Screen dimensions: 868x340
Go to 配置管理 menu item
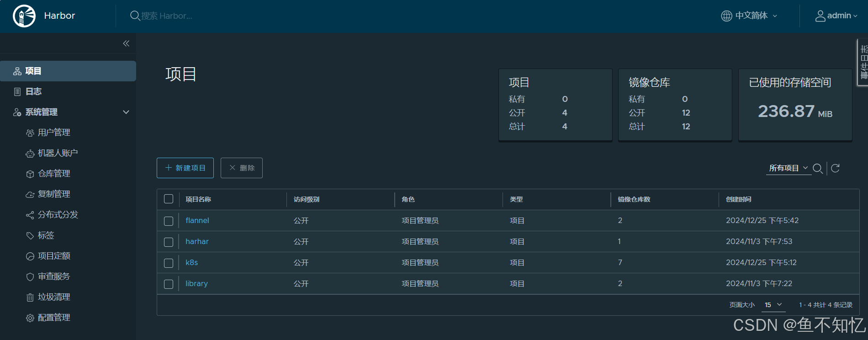[x=54, y=318]
